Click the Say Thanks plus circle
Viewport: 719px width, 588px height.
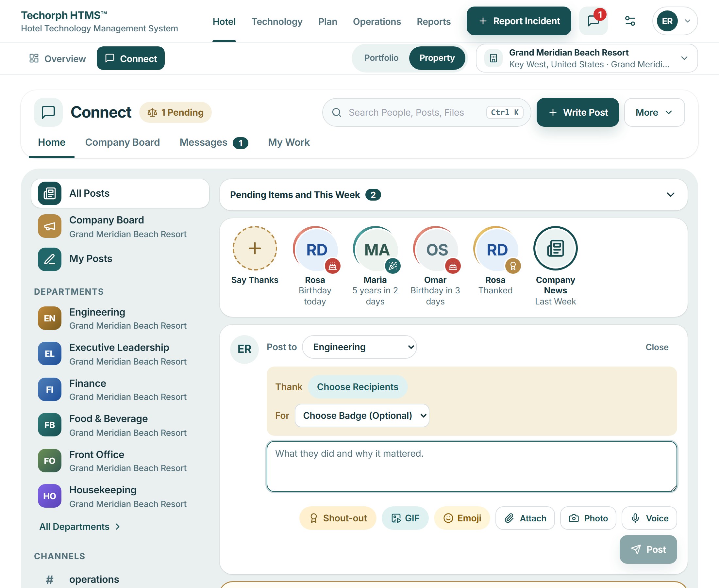click(x=255, y=248)
